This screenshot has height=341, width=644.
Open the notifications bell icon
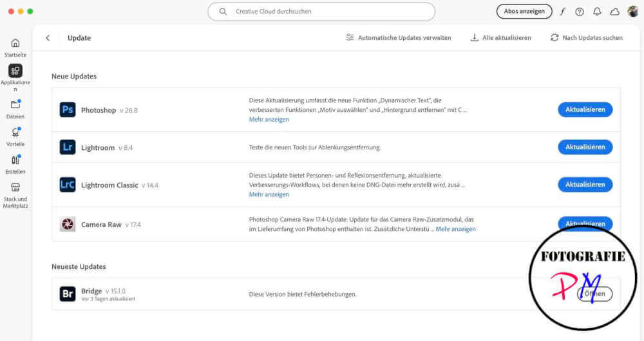(597, 12)
